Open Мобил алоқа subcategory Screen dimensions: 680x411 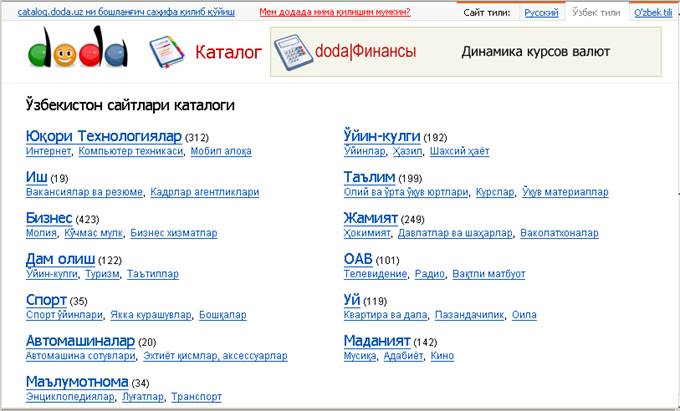coord(221,151)
